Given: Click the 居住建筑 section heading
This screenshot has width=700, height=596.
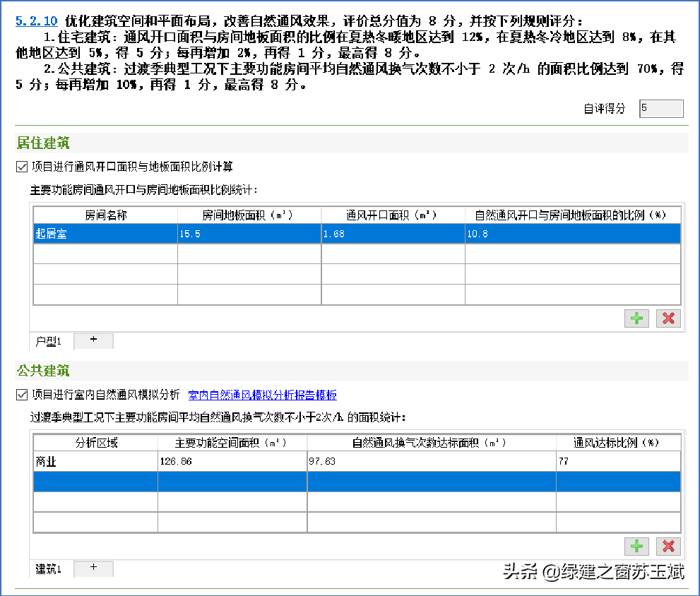Looking at the screenshot, I should click(x=43, y=143).
